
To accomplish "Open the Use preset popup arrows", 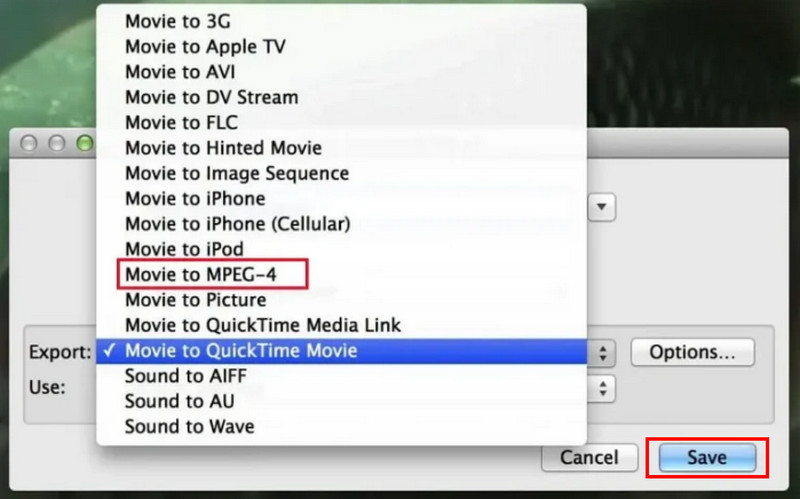I will click(603, 389).
